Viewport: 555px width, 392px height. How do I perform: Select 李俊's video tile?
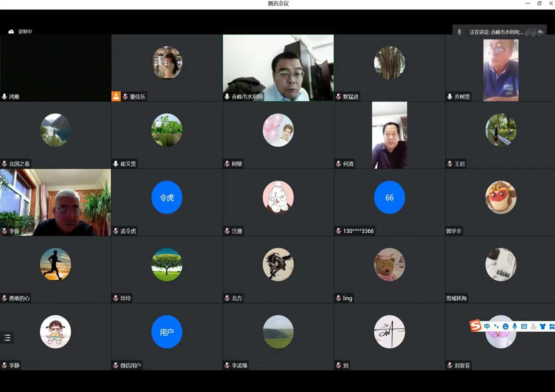[55, 202]
